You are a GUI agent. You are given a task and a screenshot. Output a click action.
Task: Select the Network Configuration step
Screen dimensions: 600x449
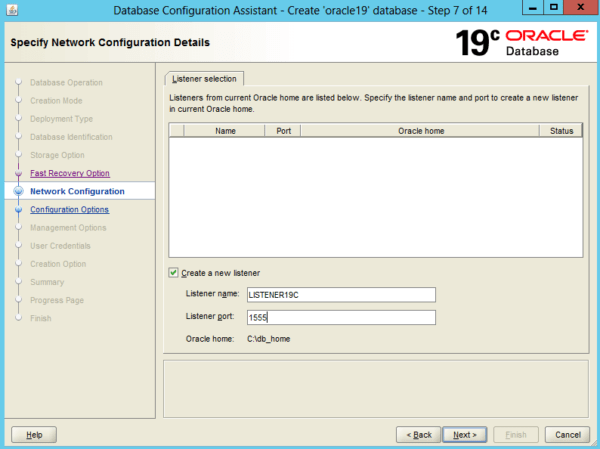(77, 191)
